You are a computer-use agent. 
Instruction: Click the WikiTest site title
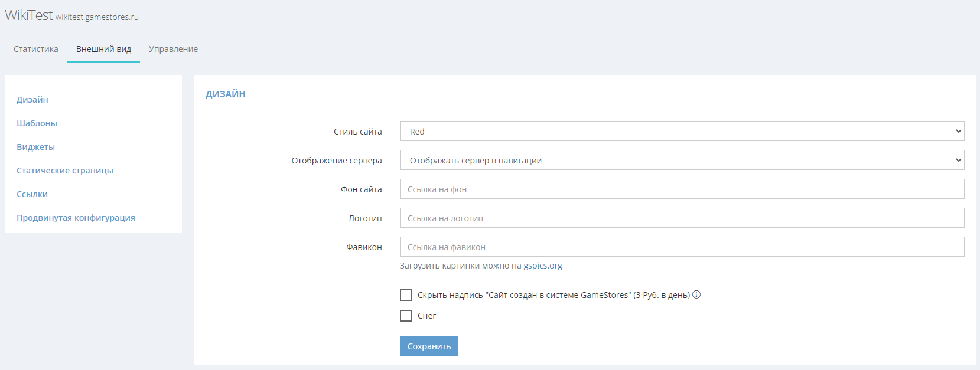(29, 15)
